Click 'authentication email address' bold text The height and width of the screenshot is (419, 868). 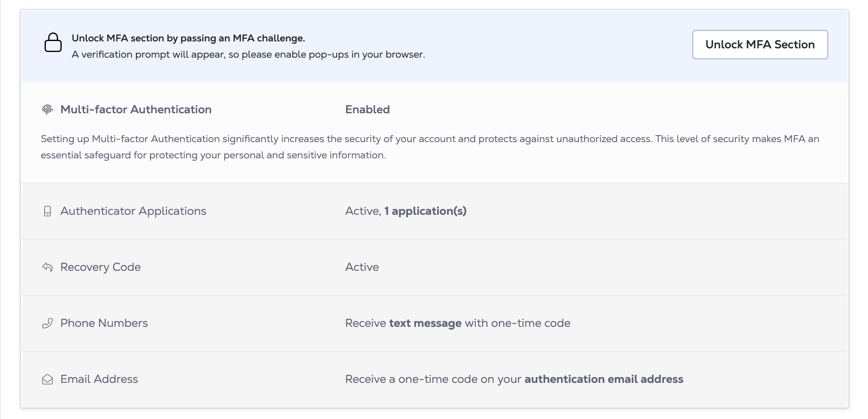tap(604, 379)
